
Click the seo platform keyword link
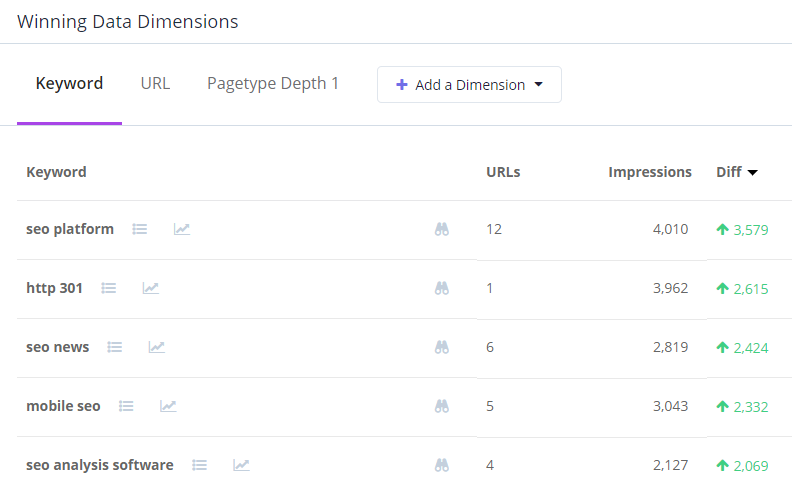[70, 229]
